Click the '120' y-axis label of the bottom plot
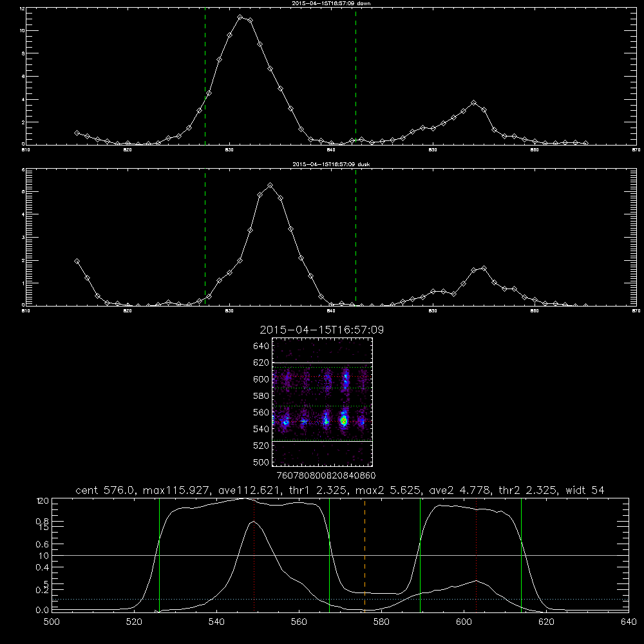This screenshot has height=644, width=644. coord(43,501)
